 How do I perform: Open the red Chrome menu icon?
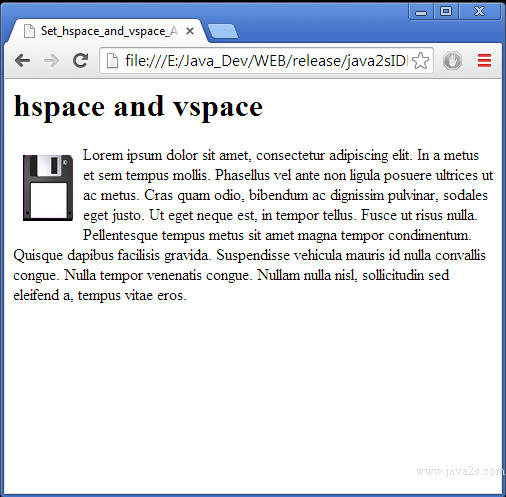[x=484, y=61]
